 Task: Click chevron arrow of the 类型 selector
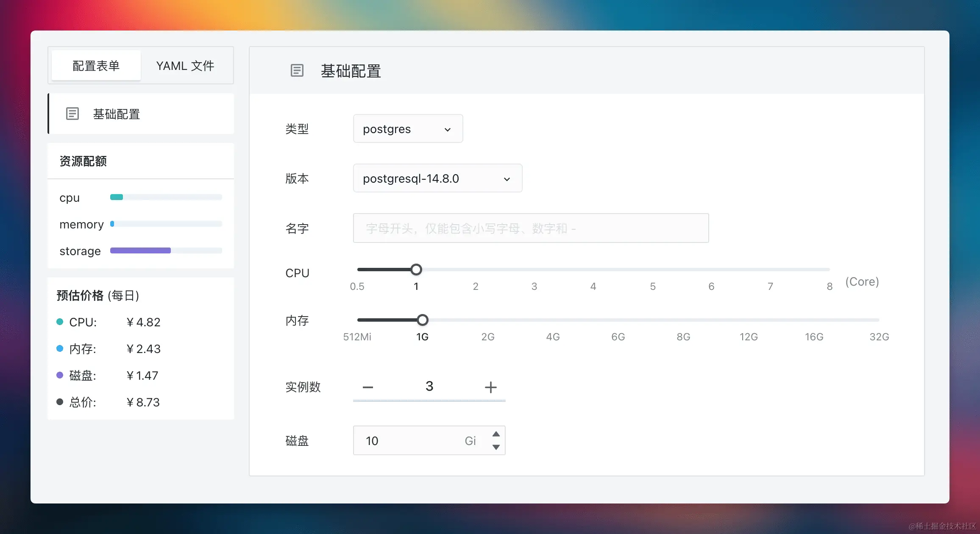tap(447, 130)
